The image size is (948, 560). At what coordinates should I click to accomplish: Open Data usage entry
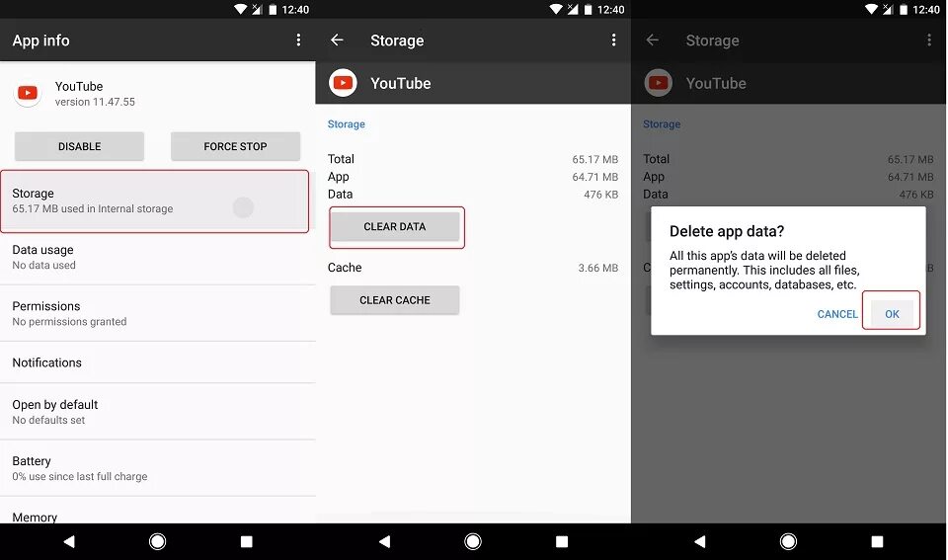coord(158,257)
